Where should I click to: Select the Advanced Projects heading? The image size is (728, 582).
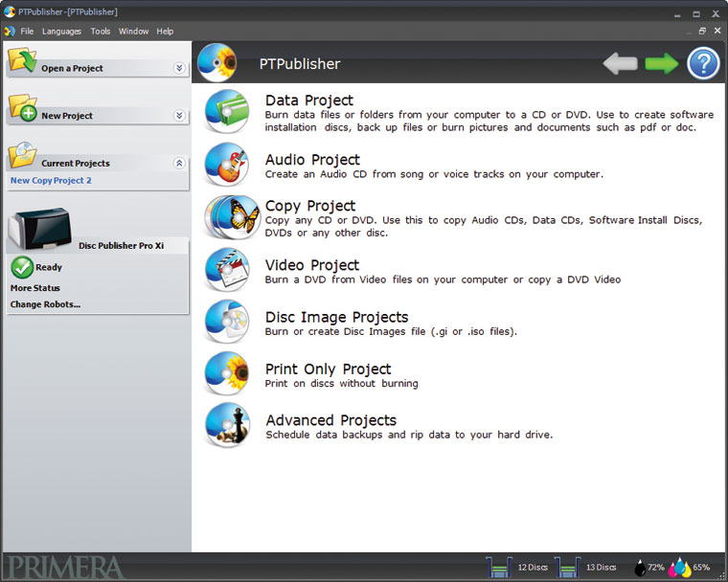[x=331, y=420]
